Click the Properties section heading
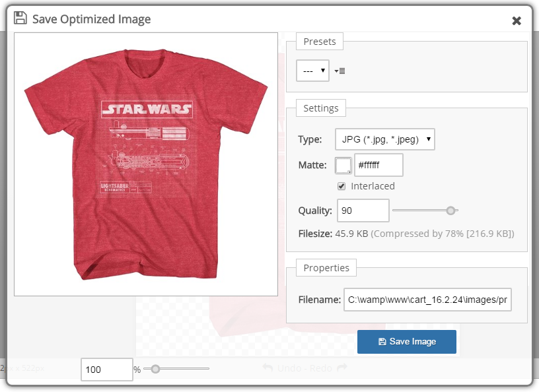This screenshot has height=392, width=539. (326, 267)
